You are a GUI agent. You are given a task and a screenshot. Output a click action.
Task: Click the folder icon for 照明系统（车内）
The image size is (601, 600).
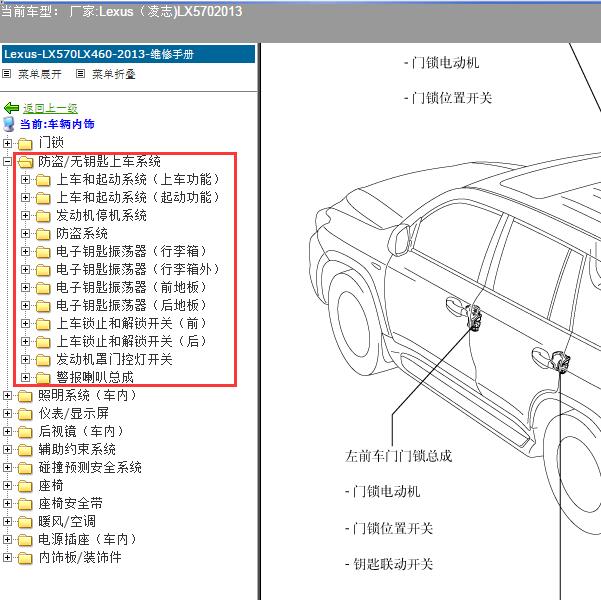[x=25, y=396]
